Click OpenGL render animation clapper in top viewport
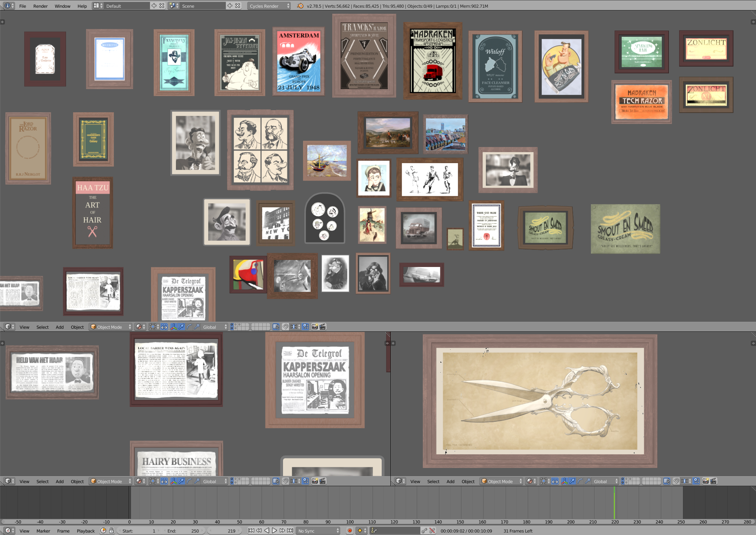756x535 pixels. point(323,327)
